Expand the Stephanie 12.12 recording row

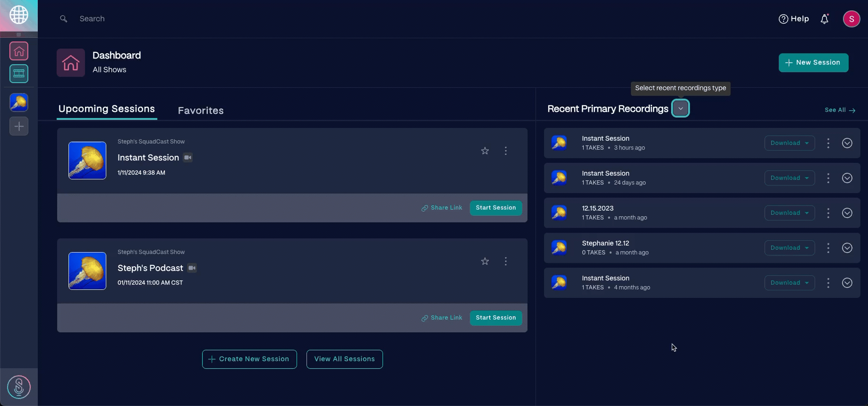click(847, 248)
